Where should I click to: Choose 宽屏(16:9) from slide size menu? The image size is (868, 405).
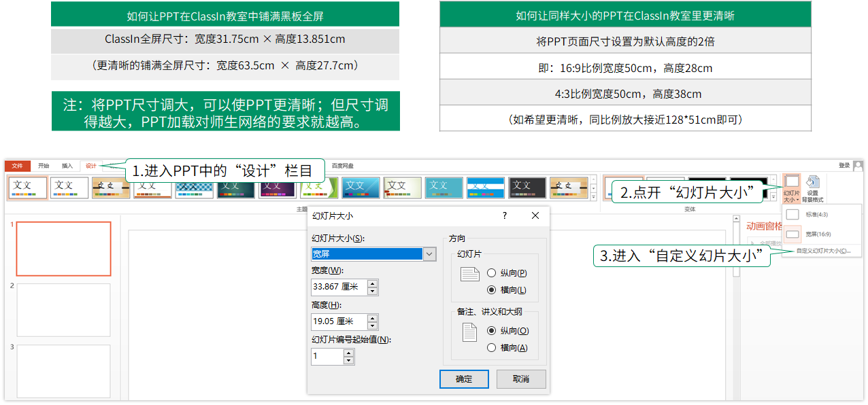(x=822, y=234)
